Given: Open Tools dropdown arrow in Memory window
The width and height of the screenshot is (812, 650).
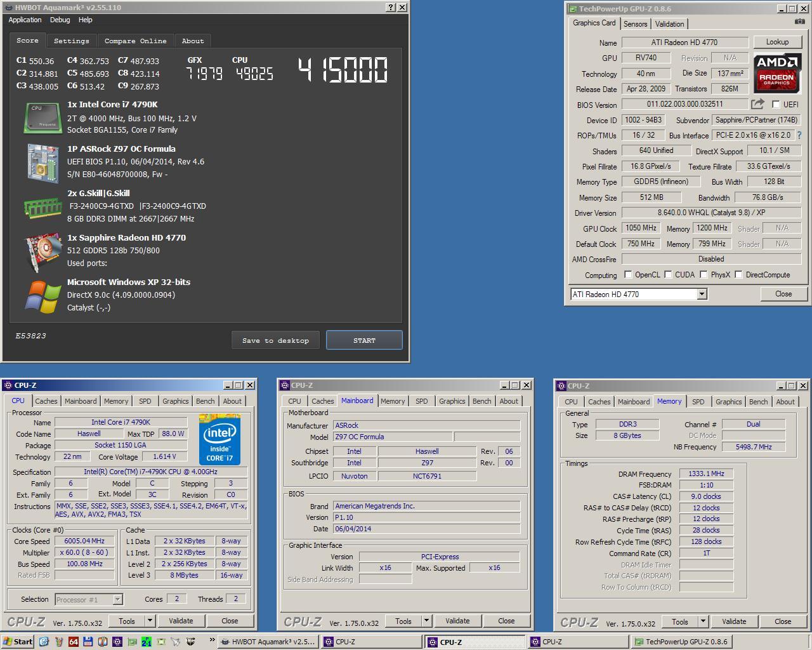Looking at the screenshot, I should click(704, 621).
